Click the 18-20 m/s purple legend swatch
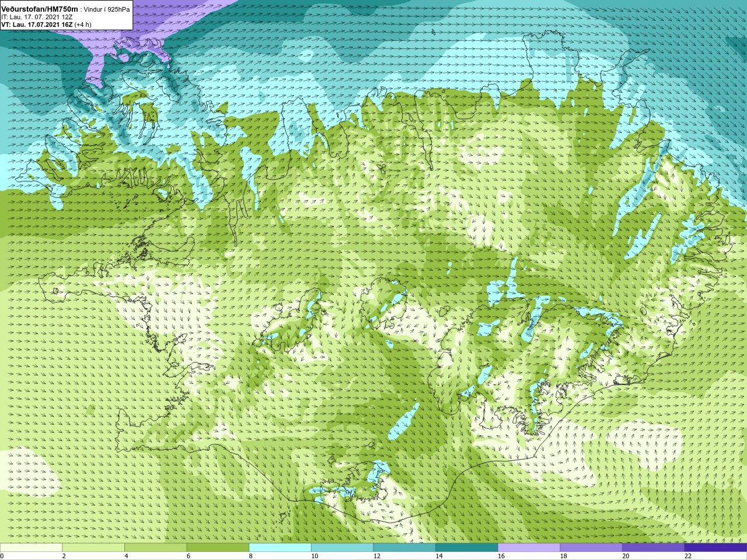Image resolution: width=747 pixels, height=560 pixels. click(591, 548)
